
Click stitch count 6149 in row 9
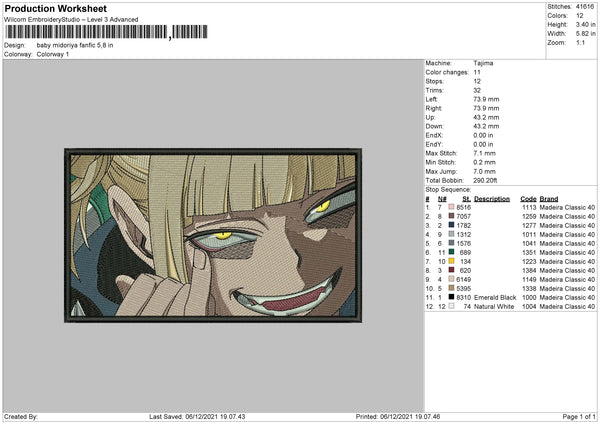pyautogui.click(x=463, y=279)
